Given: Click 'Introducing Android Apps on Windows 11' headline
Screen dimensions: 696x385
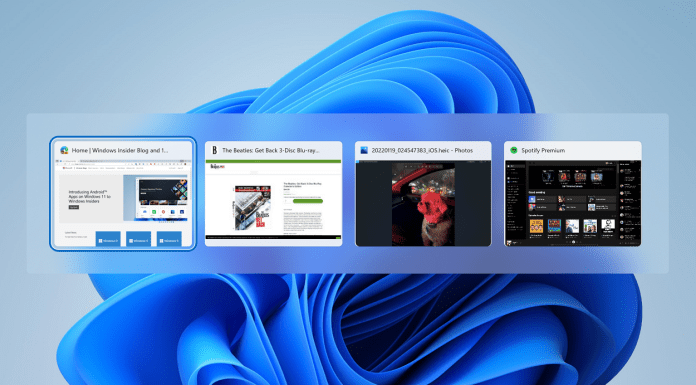Looking at the screenshot, I should tap(89, 196).
